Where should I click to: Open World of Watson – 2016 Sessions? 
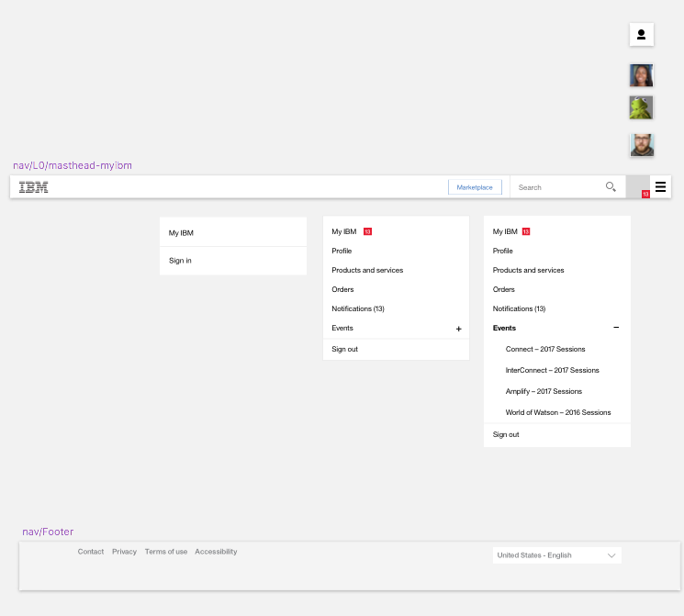[x=558, y=412]
